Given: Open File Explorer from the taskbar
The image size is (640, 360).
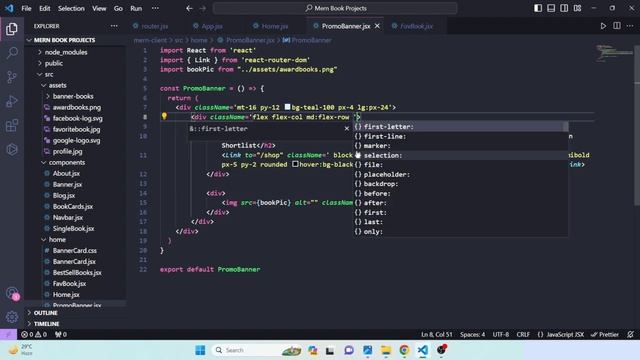Looking at the screenshot, I should 386,350.
